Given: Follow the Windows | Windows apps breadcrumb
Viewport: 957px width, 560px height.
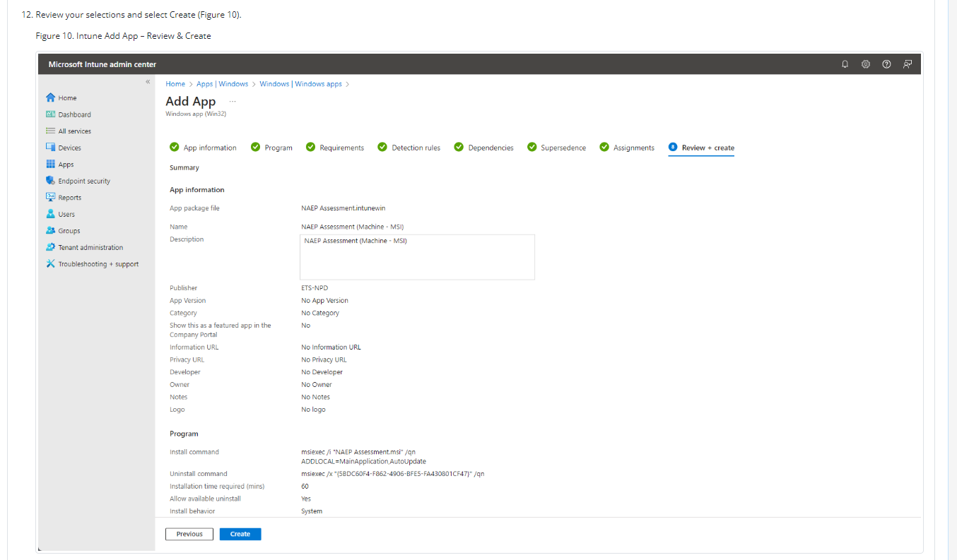Looking at the screenshot, I should click(300, 84).
